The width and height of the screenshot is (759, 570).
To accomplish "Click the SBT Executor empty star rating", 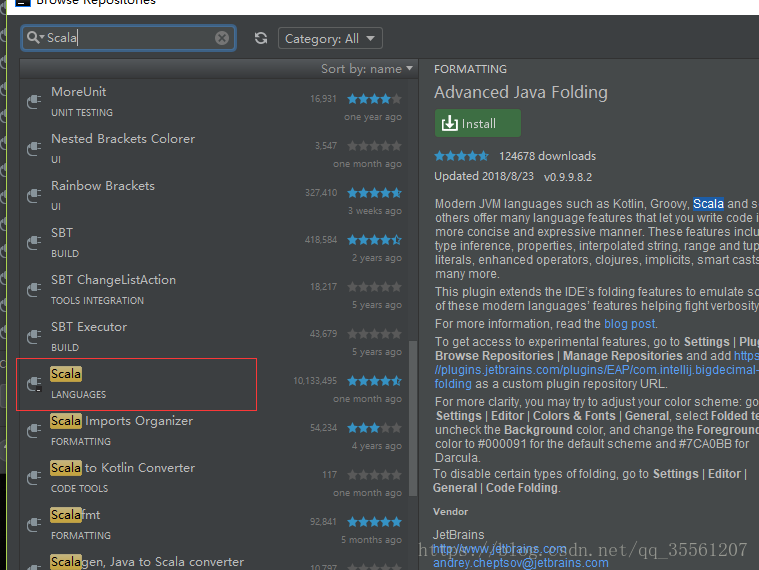I will point(374,333).
